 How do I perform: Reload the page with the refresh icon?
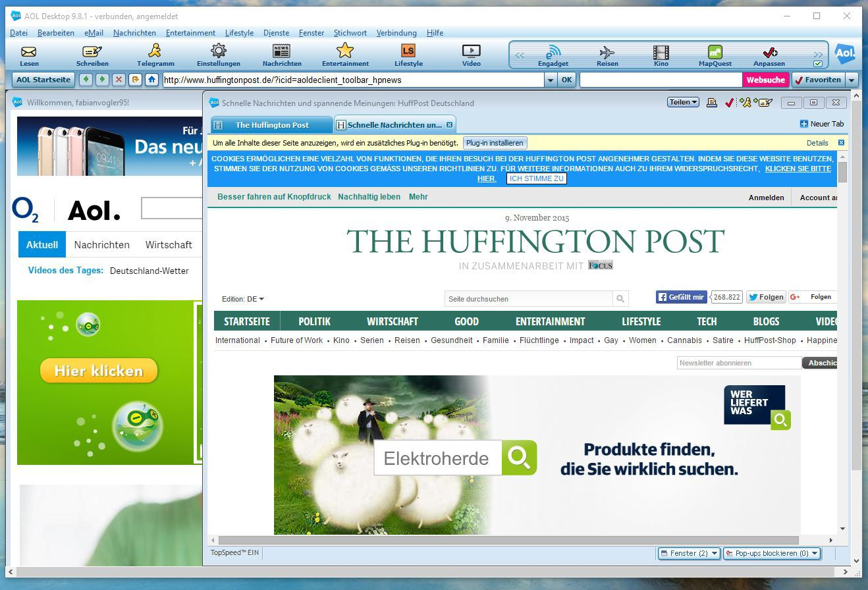point(135,80)
